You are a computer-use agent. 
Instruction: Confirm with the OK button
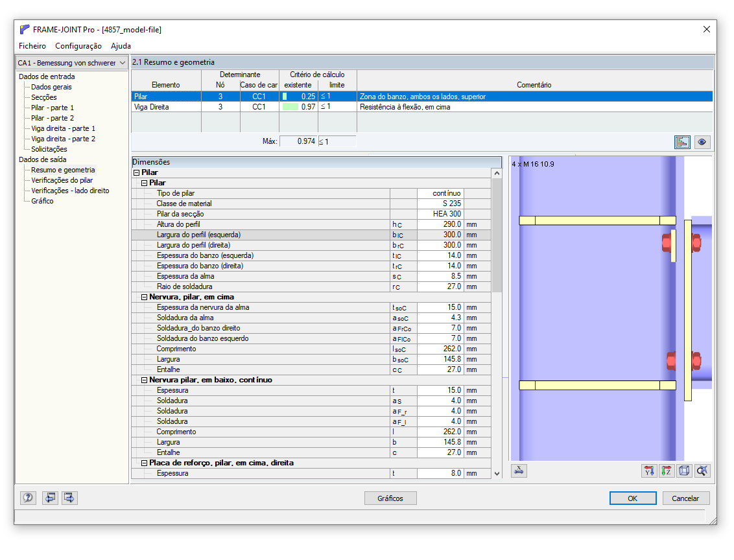tap(632, 498)
